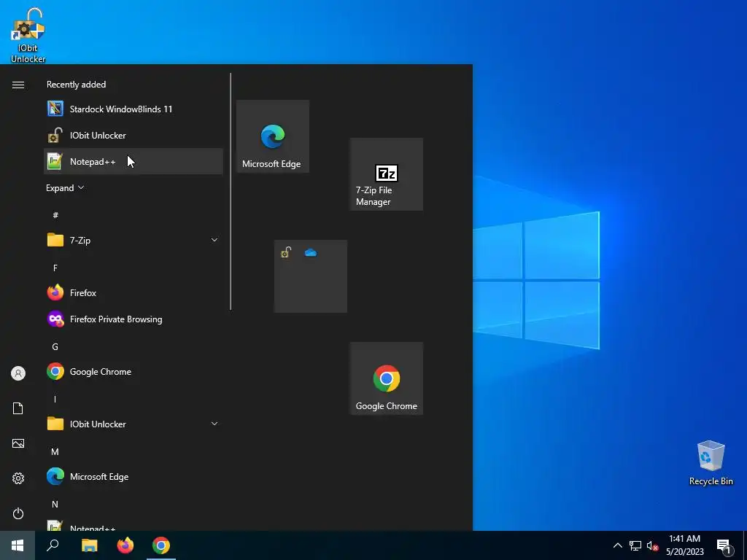The height and width of the screenshot is (560, 747).
Task: Expand the IObit Unlocker folder chevron
Action: pyautogui.click(x=214, y=424)
